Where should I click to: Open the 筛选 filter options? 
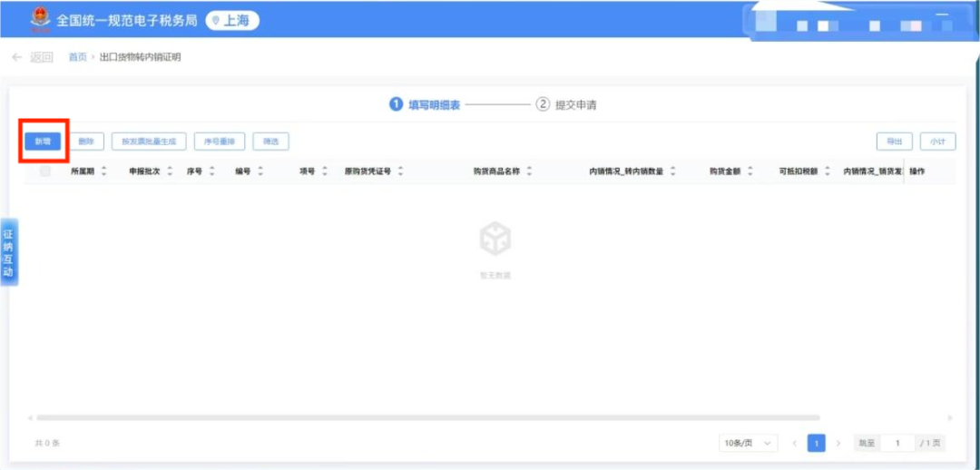[270, 142]
